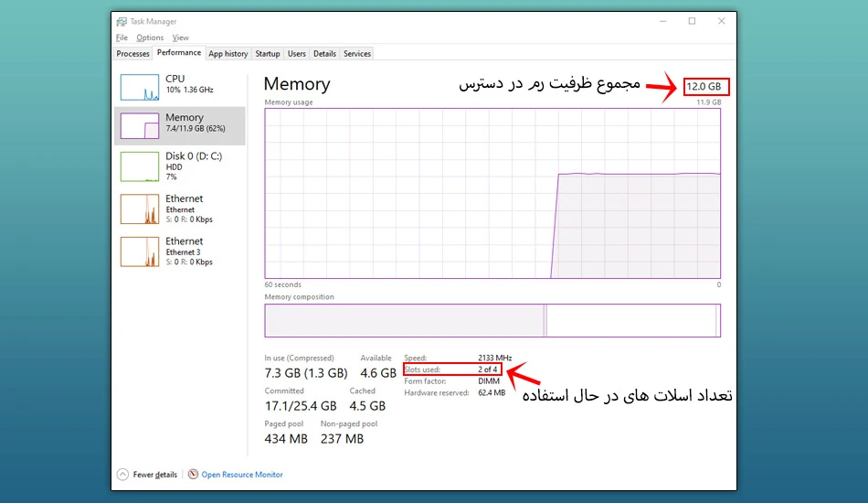
Task: Open the File menu
Action: pos(122,37)
